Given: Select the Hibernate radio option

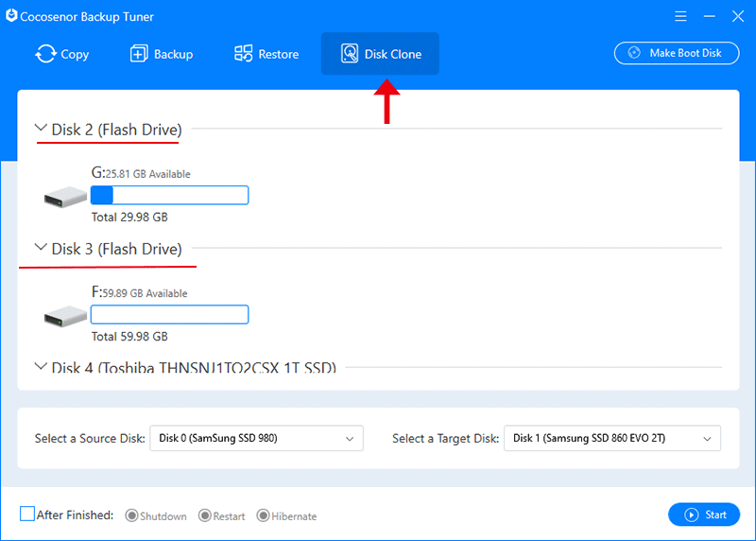Looking at the screenshot, I should coord(263,515).
